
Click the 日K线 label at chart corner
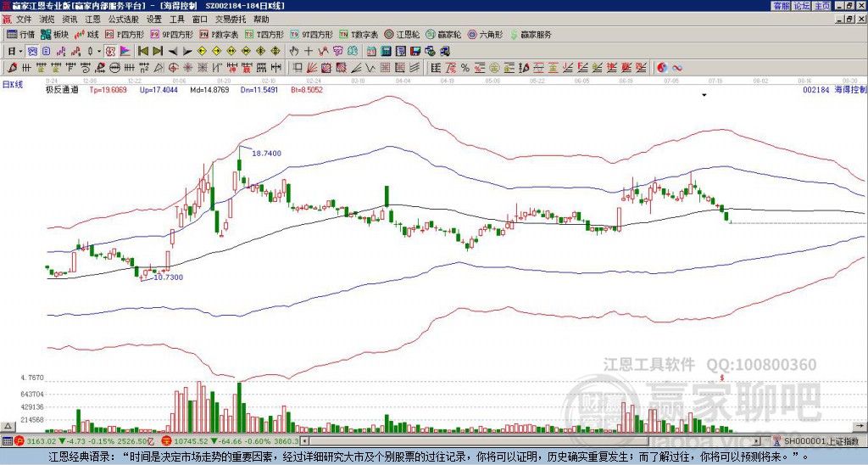point(13,84)
